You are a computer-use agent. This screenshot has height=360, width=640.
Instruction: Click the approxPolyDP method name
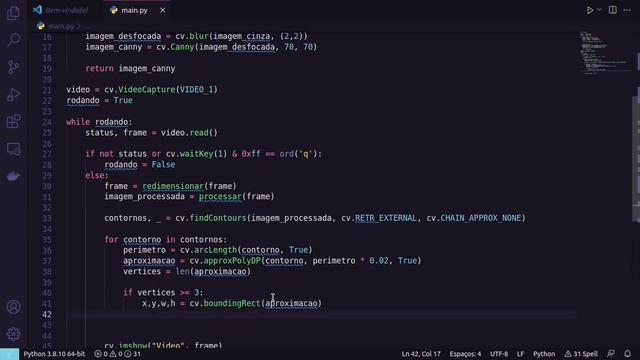coord(232,261)
